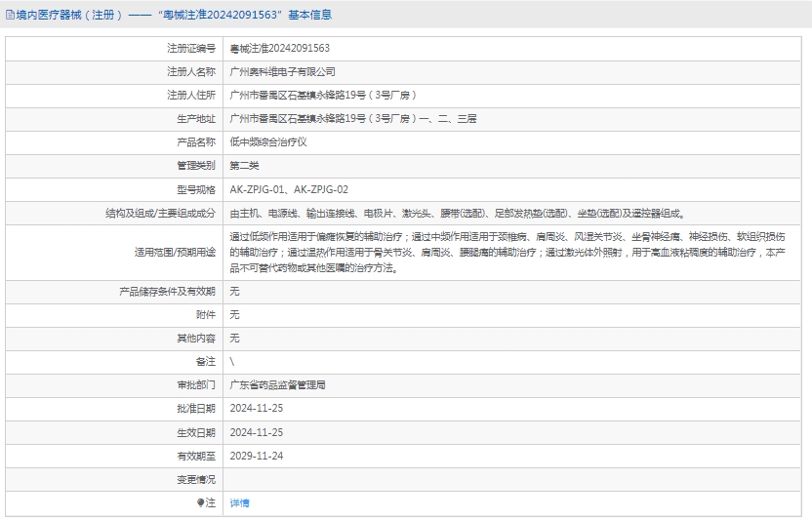This screenshot has height=520, width=812.
Task: Click the document icon beside the page title
Action: pyautogui.click(x=10, y=15)
